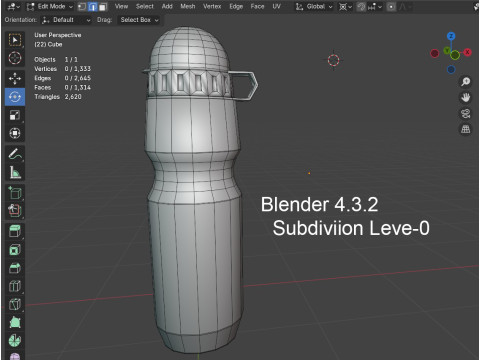Toggle edge select mode

[93, 7]
